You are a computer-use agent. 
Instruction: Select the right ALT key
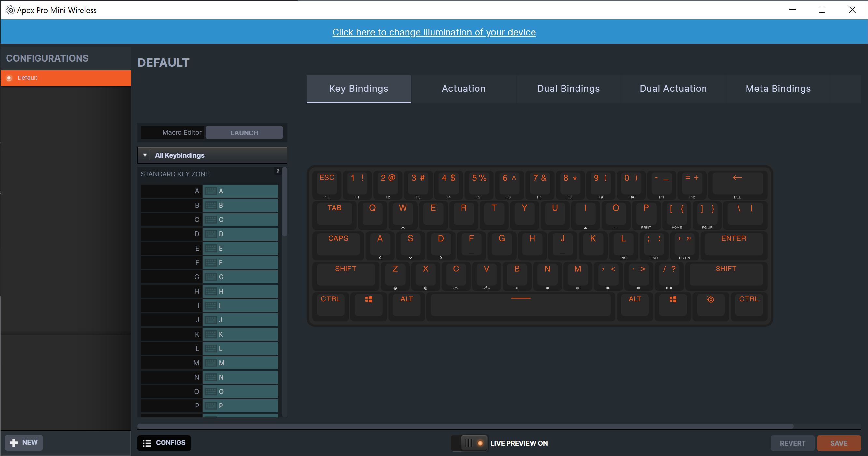click(635, 306)
